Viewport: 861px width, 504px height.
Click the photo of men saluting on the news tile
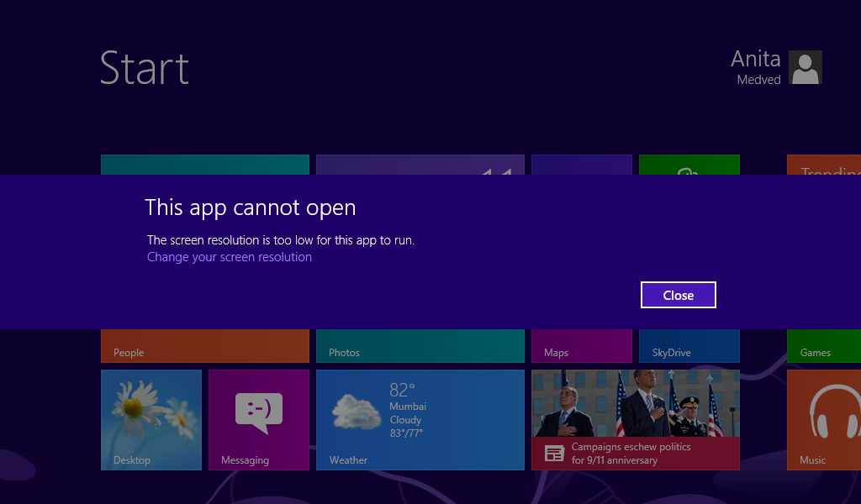pos(636,403)
